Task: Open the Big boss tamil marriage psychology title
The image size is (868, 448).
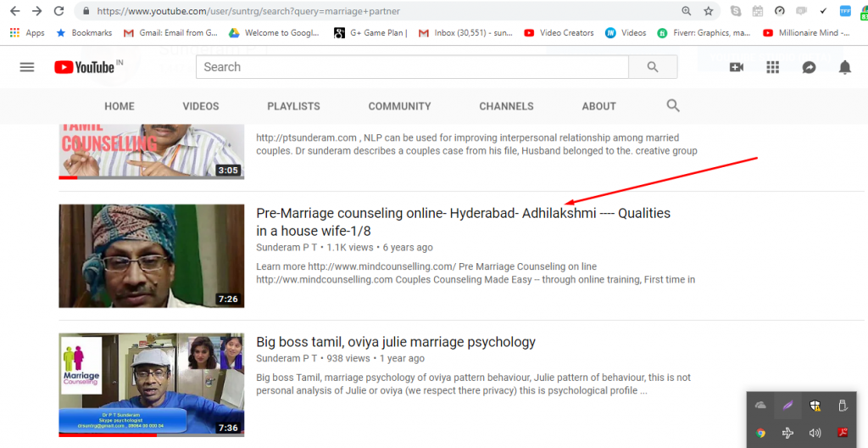Action: coord(396,342)
